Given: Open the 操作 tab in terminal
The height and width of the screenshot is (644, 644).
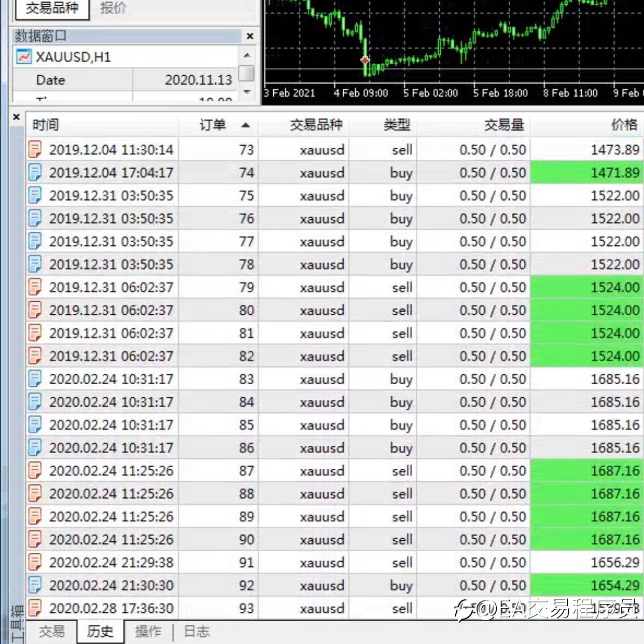Looking at the screenshot, I should 148,631.
